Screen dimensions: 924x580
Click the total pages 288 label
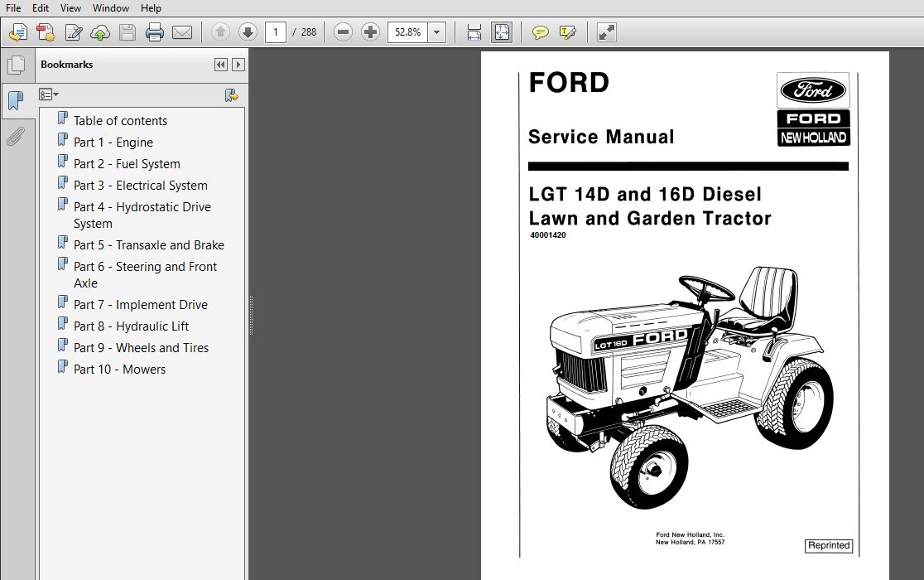309,31
